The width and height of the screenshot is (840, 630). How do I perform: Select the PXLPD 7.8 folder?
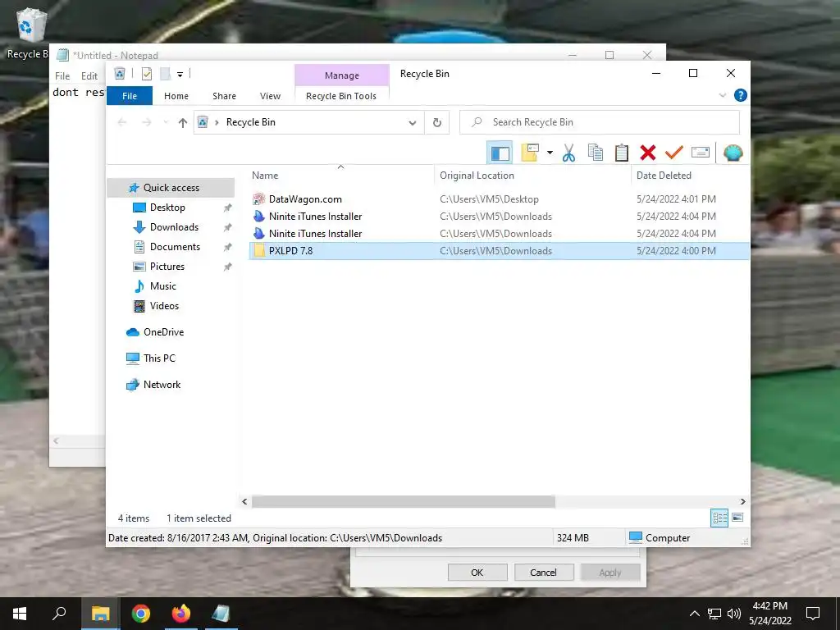pos(499,251)
